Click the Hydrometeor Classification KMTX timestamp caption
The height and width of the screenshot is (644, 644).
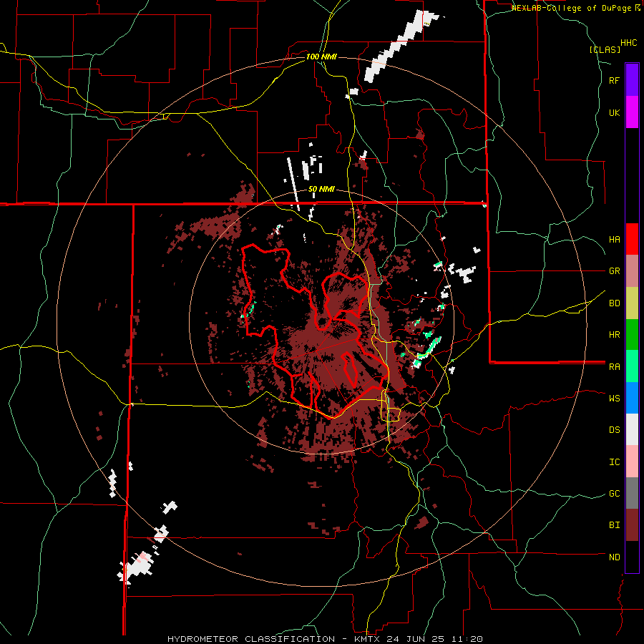(325, 639)
